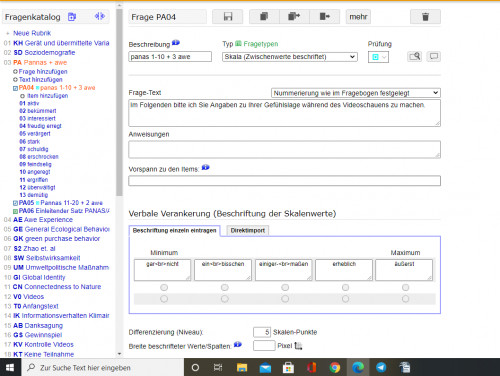Click the copy question icon in toolbar
The image size is (500, 376).
[264, 17]
